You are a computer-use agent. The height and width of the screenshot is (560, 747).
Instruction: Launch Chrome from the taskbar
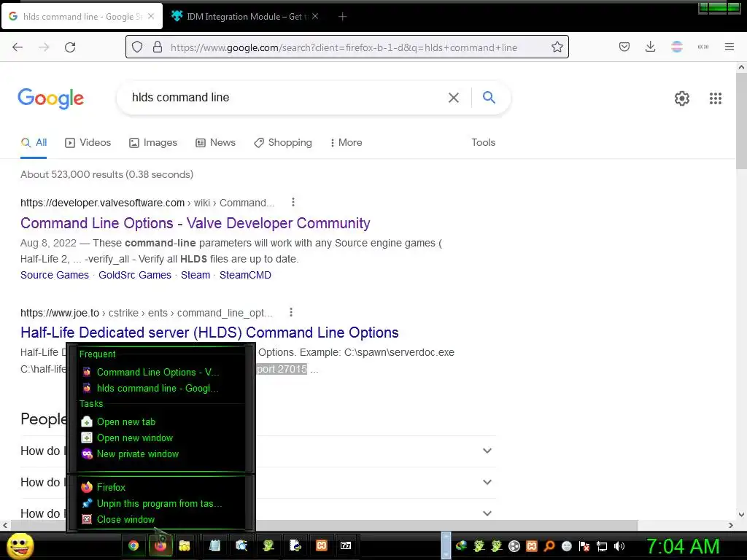pos(133,545)
